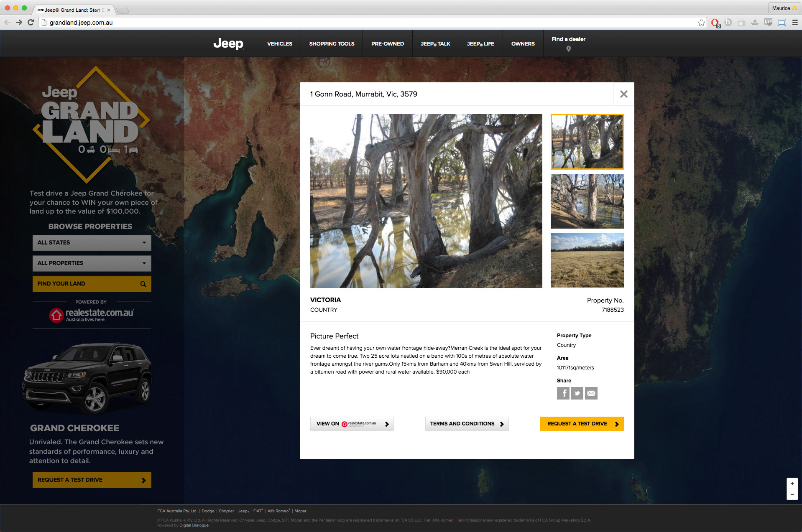Image resolution: width=802 pixels, height=532 pixels.
Task: Go forward in browser history
Action: (19, 23)
